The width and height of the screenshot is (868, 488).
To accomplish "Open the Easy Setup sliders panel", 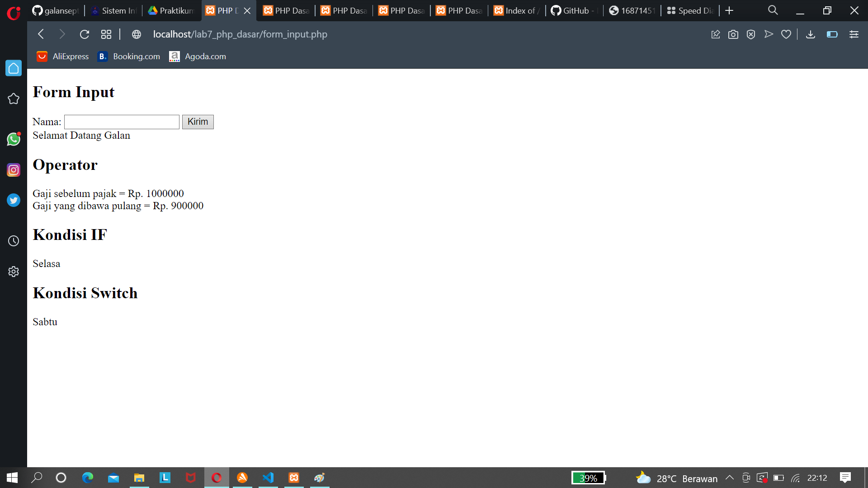I will pos(854,34).
